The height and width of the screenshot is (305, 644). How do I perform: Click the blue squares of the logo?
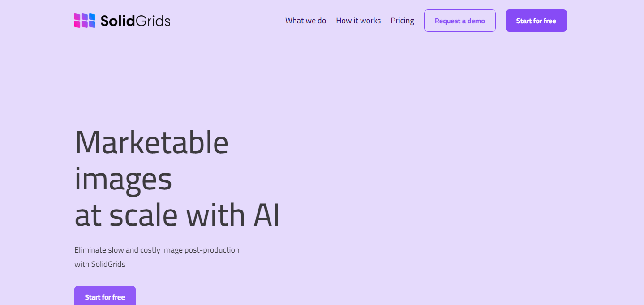[92, 21]
